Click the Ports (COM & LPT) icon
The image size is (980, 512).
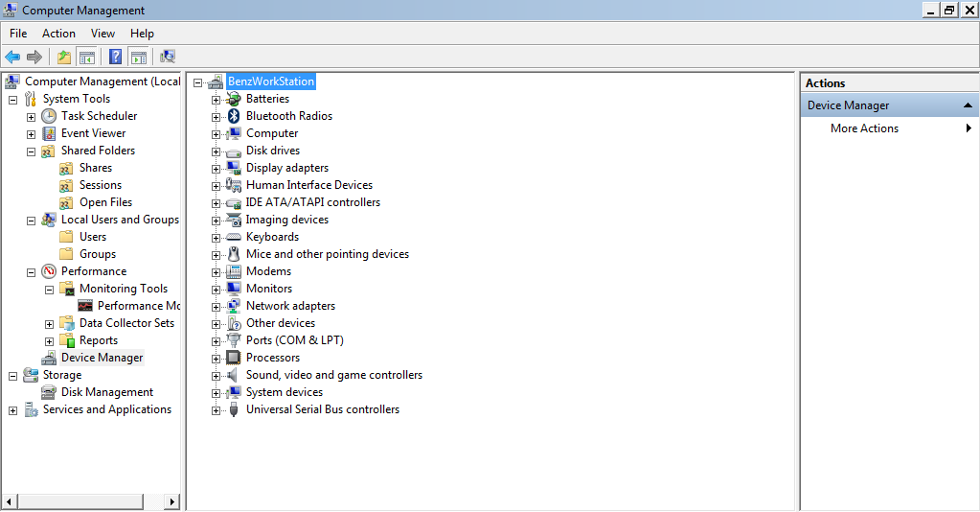(234, 340)
